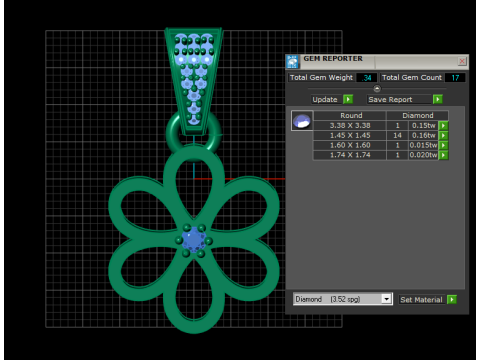Viewport: 480px width, 360px height.
Task: Select the blue center gem on flower pendant
Action: click(x=194, y=239)
